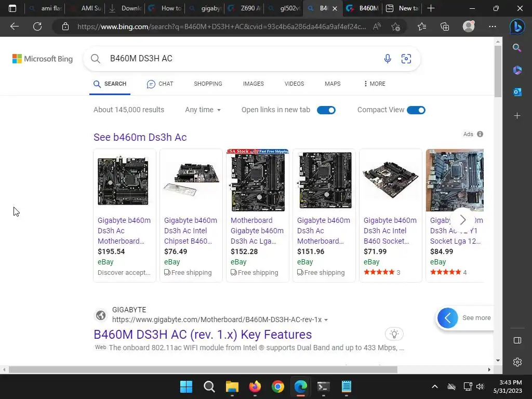Show hidden system tray icons
The width and height of the screenshot is (532, 399).
tap(435, 387)
